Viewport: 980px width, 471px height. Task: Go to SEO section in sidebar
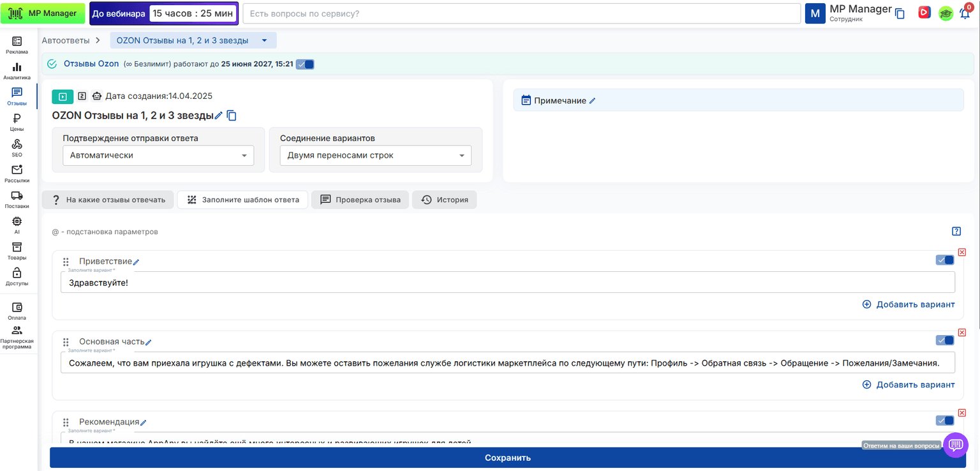click(17, 148)
